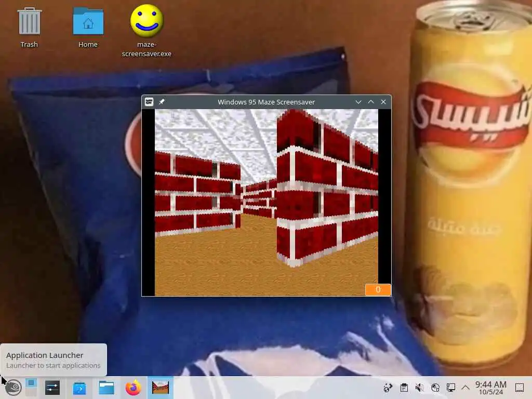This screenshot has height=399, width=532.
Task: Launch Firefox from the taskbar
Action: pyautogui.click(x=134, y=388)
